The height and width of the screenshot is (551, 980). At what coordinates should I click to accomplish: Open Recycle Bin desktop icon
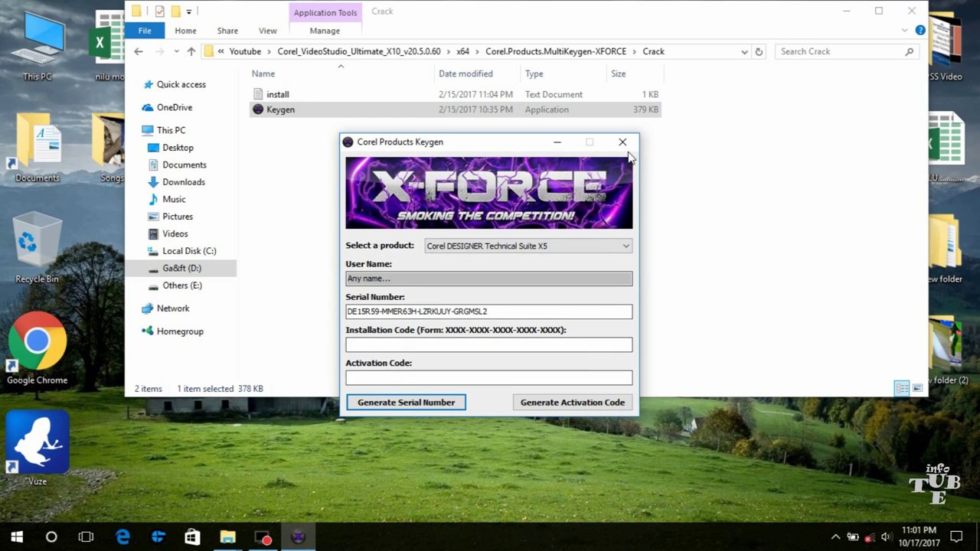[37, 249]
